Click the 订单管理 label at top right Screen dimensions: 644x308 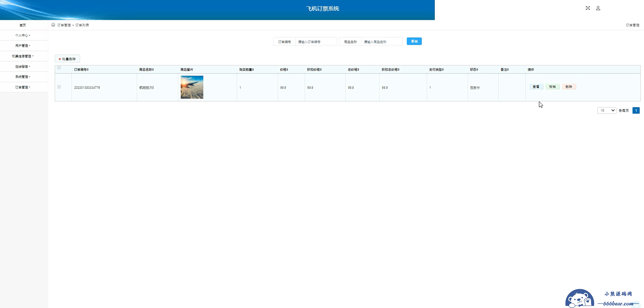click(x=633, y=25)
